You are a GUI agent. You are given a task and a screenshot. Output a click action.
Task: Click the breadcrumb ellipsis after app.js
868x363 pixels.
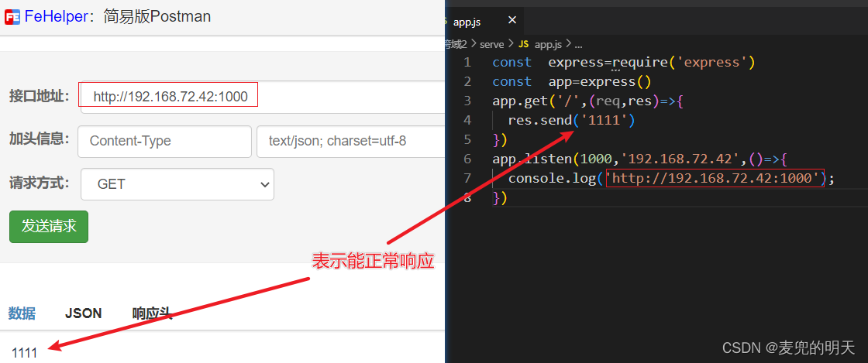pos(578,45)
